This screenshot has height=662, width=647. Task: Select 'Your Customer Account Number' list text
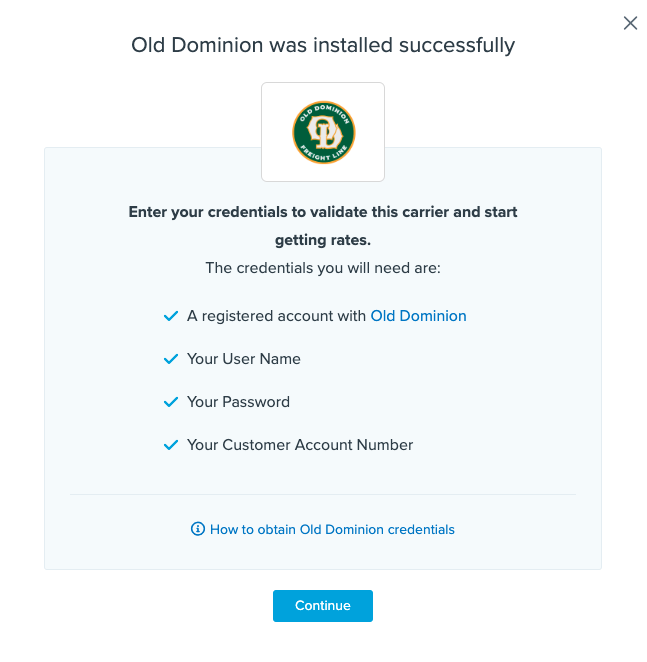coord(300,445)
